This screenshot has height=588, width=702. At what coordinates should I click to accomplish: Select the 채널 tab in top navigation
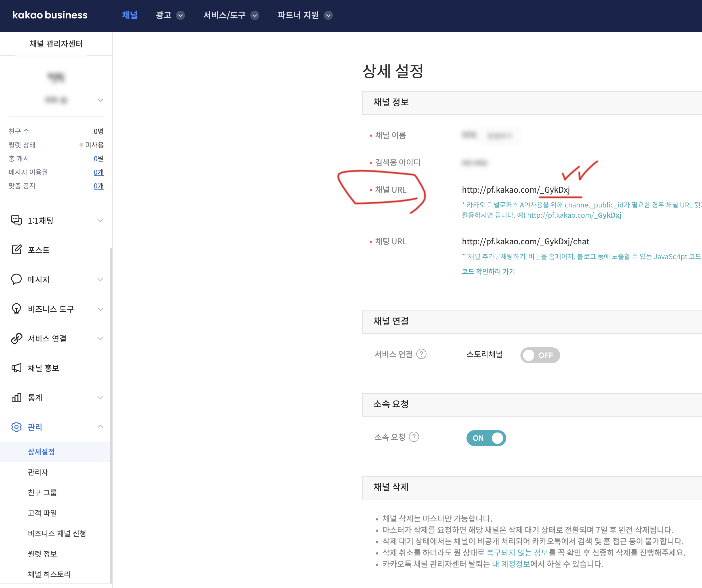pos(130,15)
